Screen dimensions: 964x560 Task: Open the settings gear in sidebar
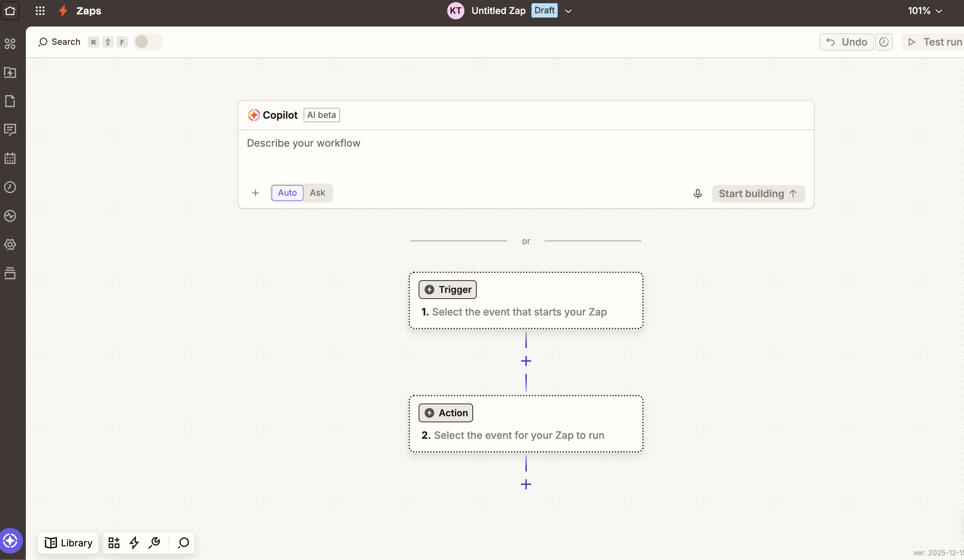[10, 245]
